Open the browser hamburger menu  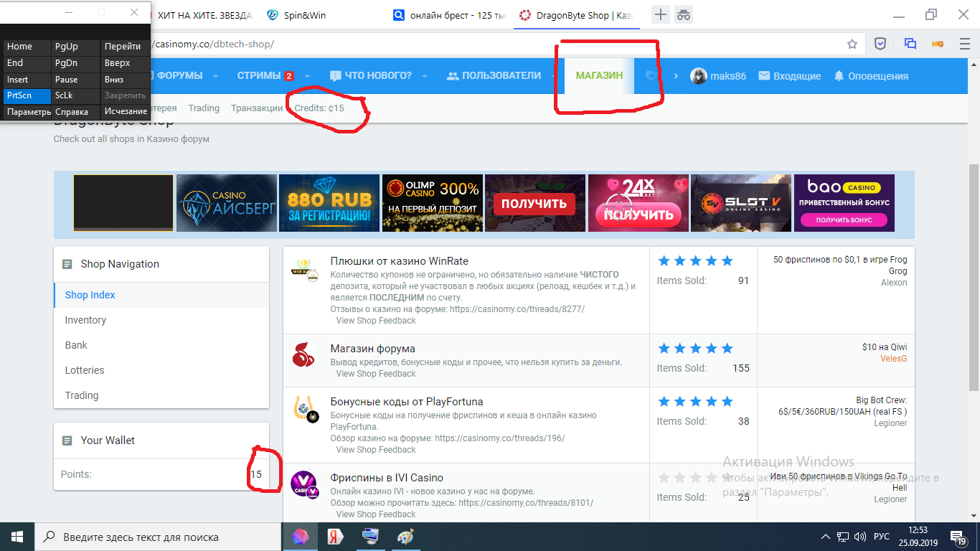point(965,44)
